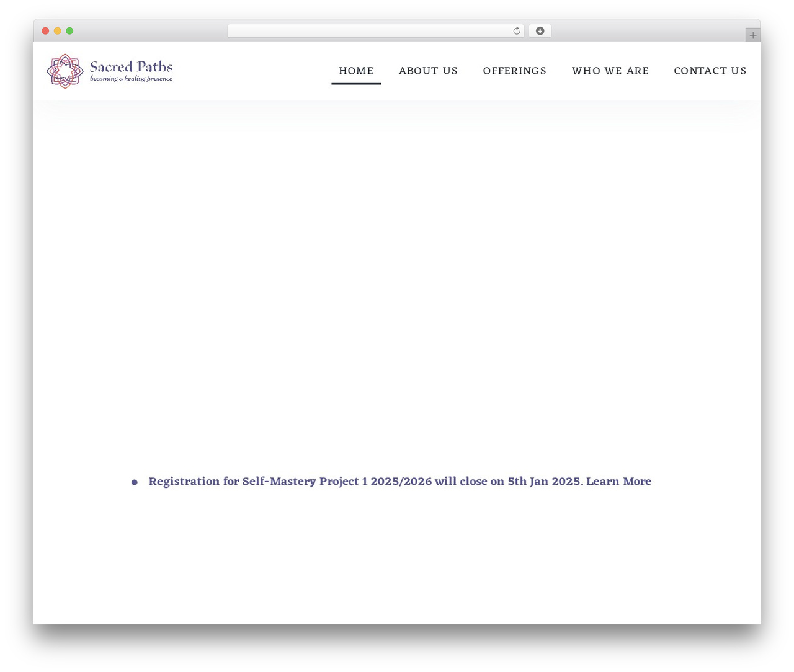Minimize the window using the yellow button
Image resolution: width=794 pixels, height=672 pixels.
(x=58, y=31)
